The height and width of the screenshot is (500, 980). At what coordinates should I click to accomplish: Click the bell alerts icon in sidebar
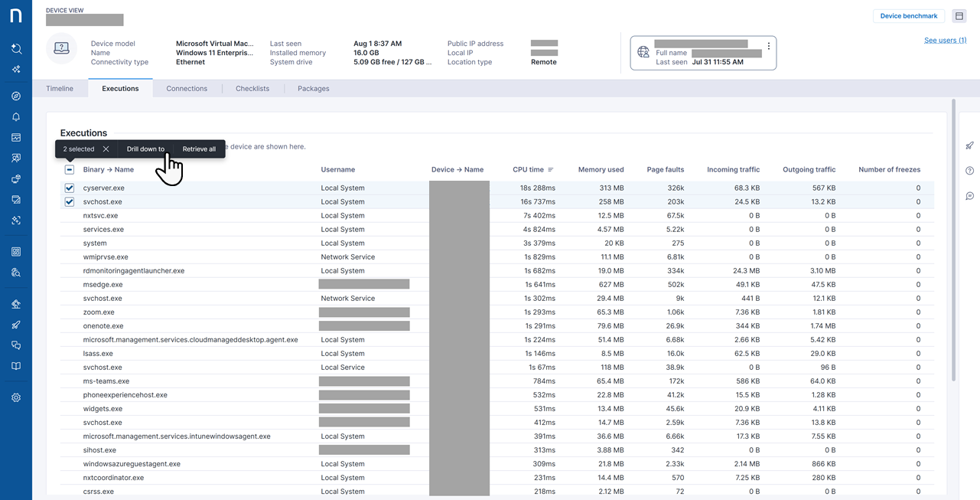pyautogui.click(x=16, y=117)
